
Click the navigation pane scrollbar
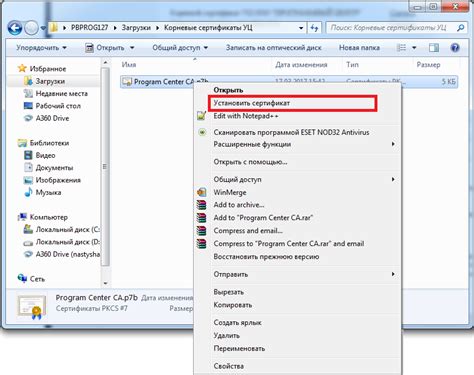[x=105, y=167]
